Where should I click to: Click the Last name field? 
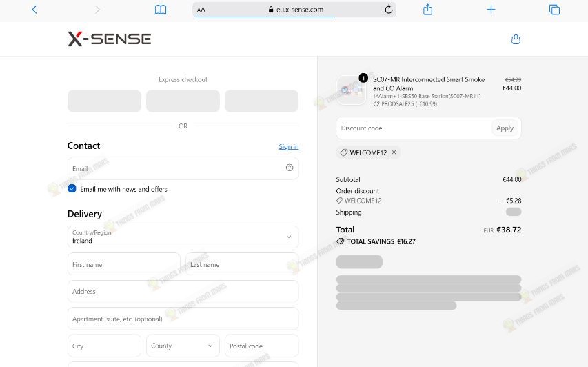[242, 264]
